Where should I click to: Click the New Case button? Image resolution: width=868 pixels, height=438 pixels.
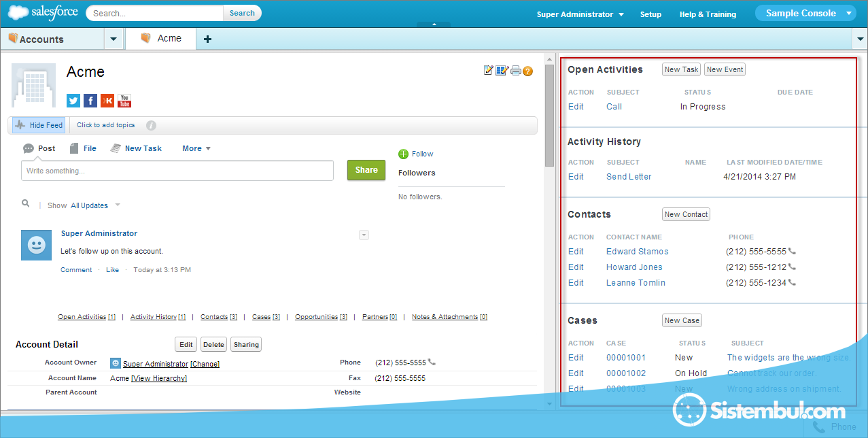coord(682,320)
